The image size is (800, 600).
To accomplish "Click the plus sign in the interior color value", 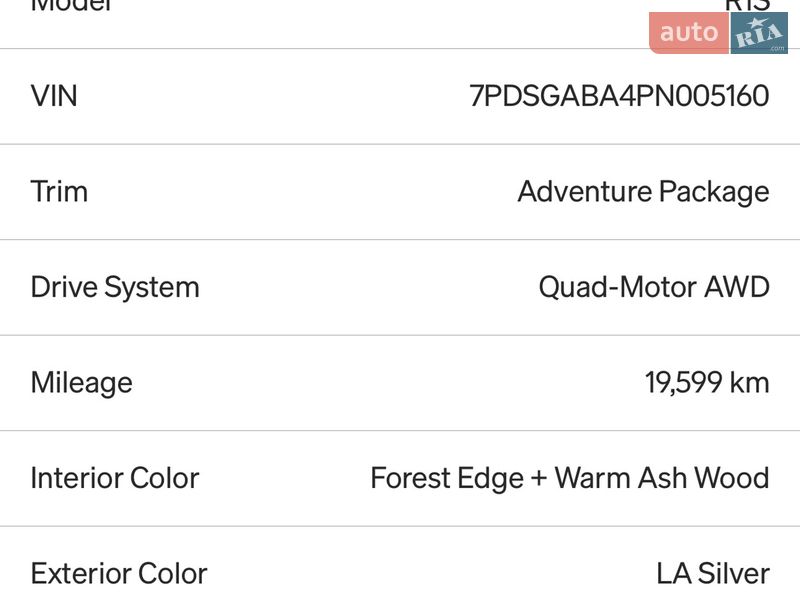I will coord(539,478).
